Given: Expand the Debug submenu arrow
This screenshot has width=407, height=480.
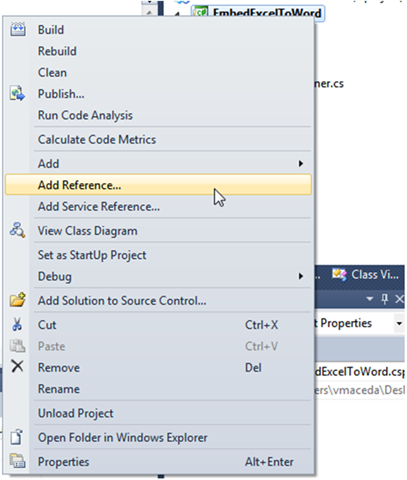Looking at the screenshot, I should pos(301,276).
